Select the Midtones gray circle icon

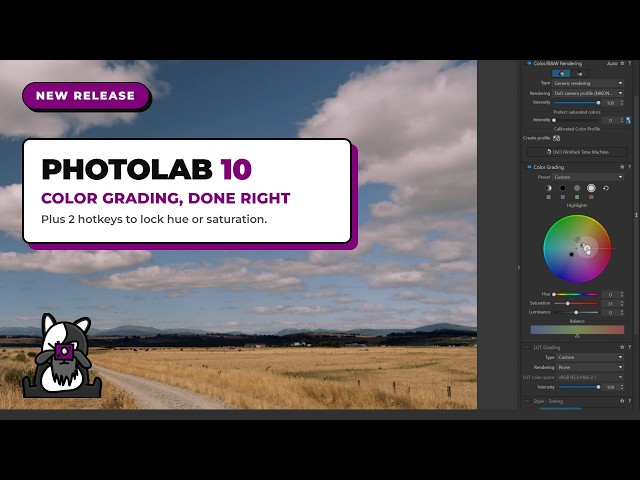click(577, 188)
